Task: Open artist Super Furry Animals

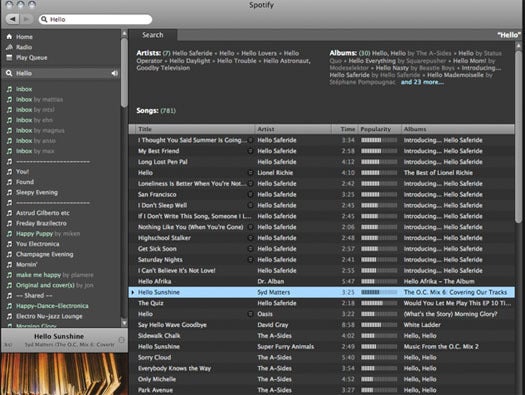Action: 286,346
